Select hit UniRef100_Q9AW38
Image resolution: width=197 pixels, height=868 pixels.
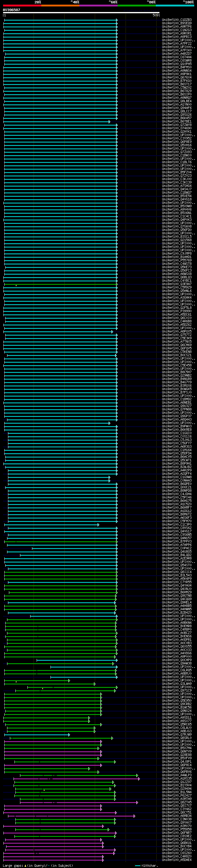tap(176, 664)
